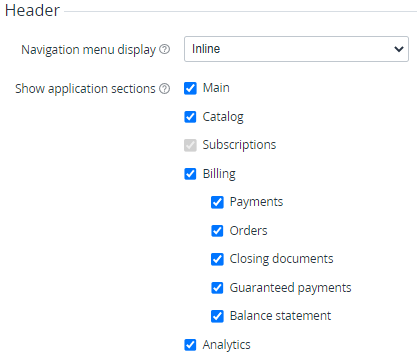
Task: Uncheck the Payments checkbox
Action: coord(217,202)
